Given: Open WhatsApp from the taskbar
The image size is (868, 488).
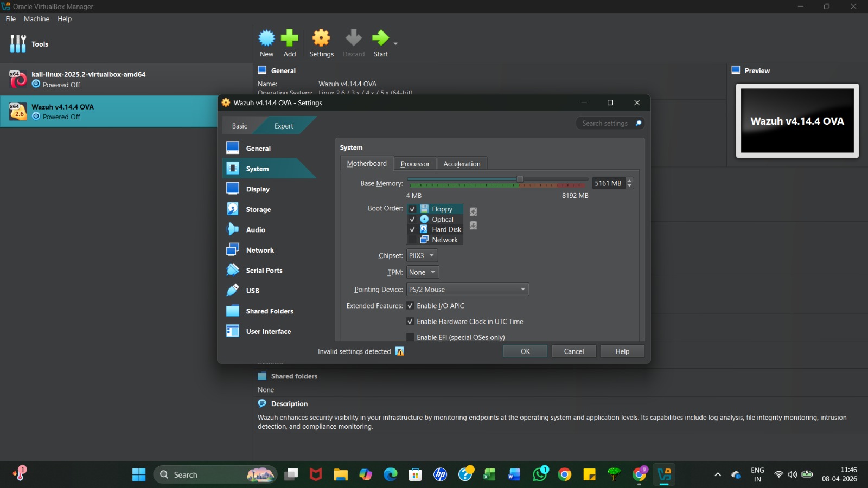Looking at the screenshot, I should [540, 474].
